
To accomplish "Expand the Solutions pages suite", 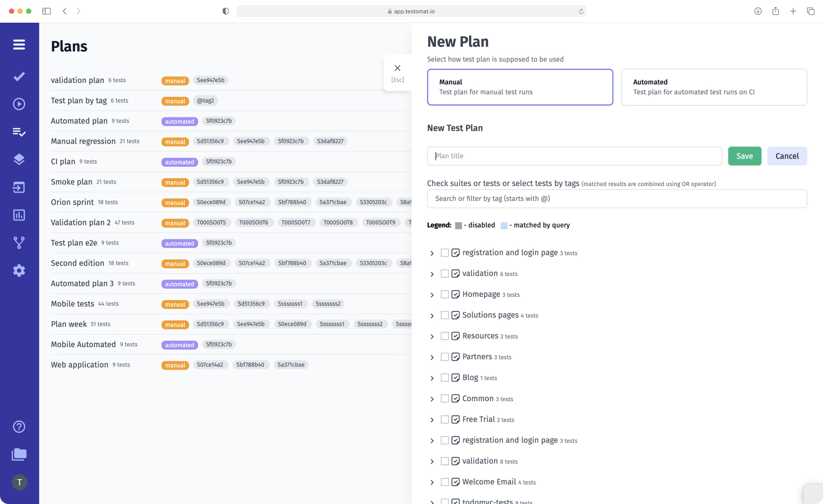I will coord(432,315).
